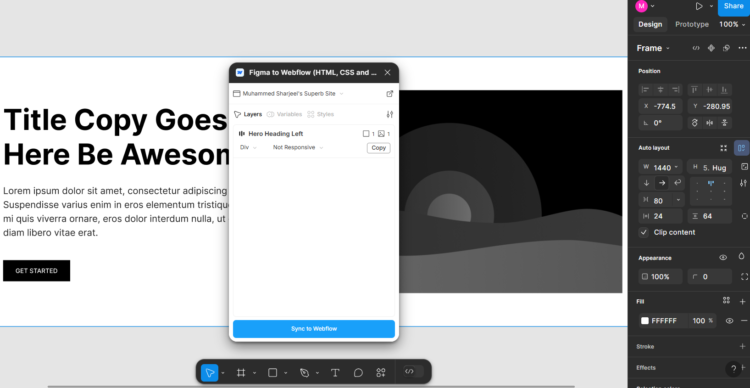Remove the fill with minus icon
Screen dimensions: 750x388
[743, 321]
